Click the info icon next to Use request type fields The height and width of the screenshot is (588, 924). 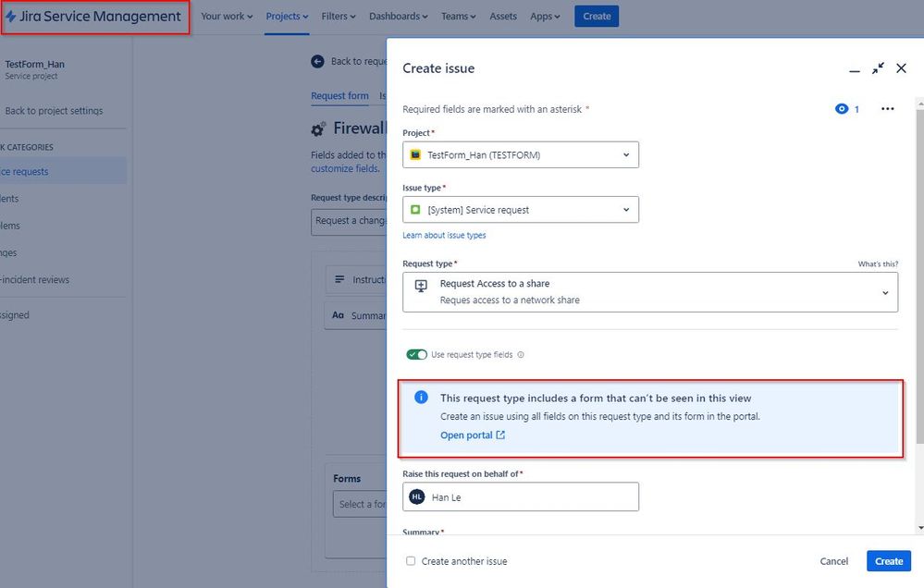point(521,355)
